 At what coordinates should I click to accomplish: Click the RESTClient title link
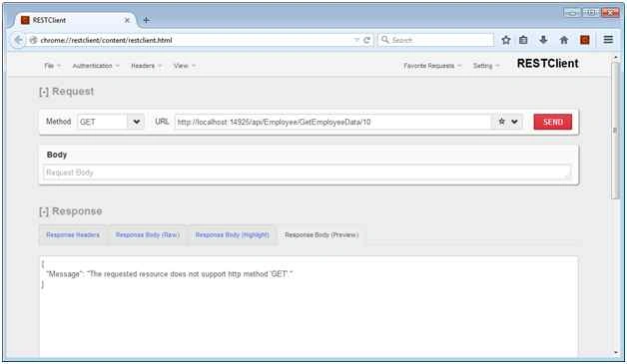(x=547, y=63)
